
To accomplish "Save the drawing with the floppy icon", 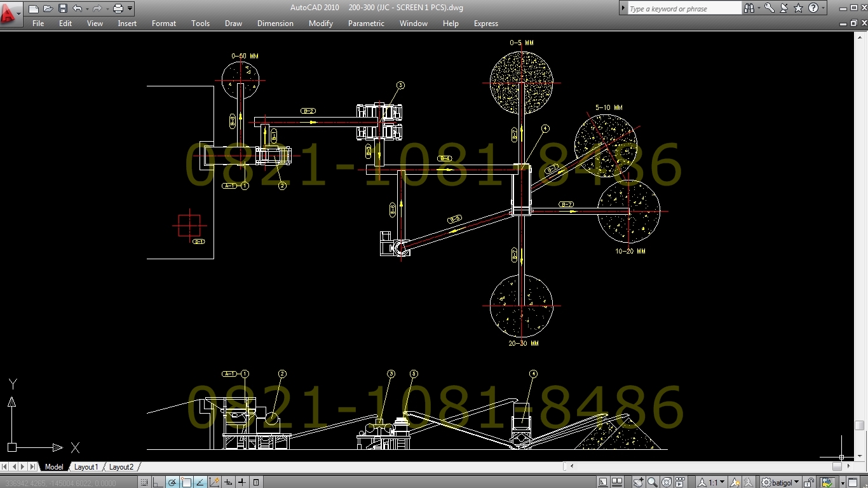I will click(x=62, y=8).
